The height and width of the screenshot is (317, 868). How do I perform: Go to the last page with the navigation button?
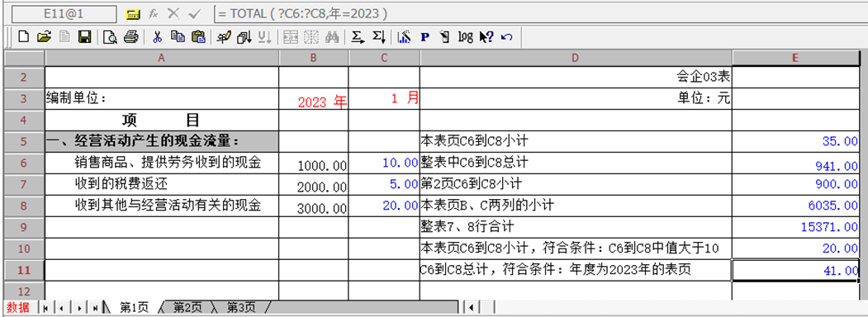click(x=95, y=307)
